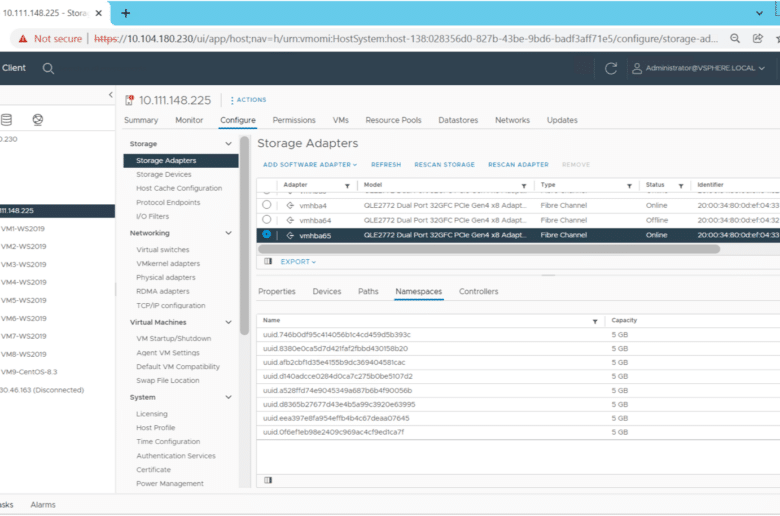This screenshot has width=780, height=516.
Task: Collapse the System section
Action: coord(228,397)
